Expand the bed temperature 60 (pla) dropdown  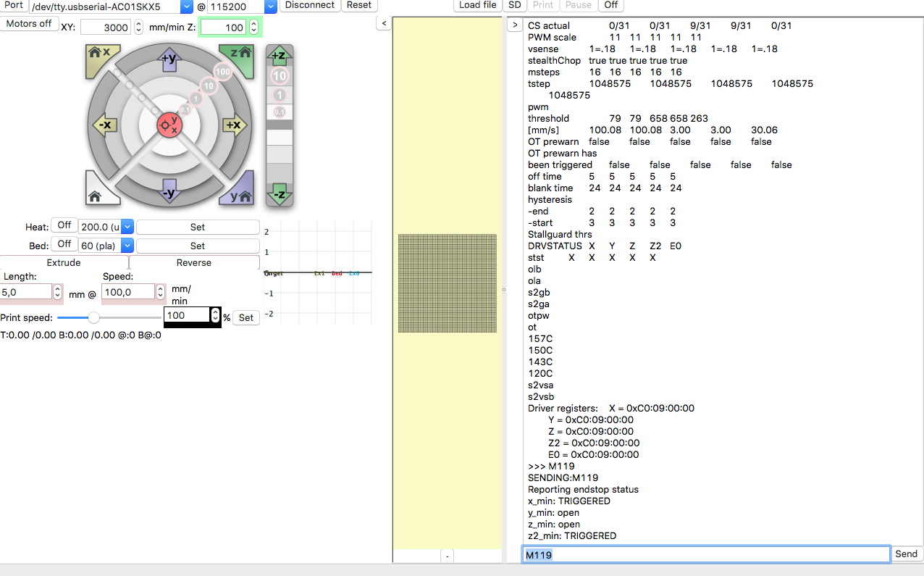click(127, 246)
